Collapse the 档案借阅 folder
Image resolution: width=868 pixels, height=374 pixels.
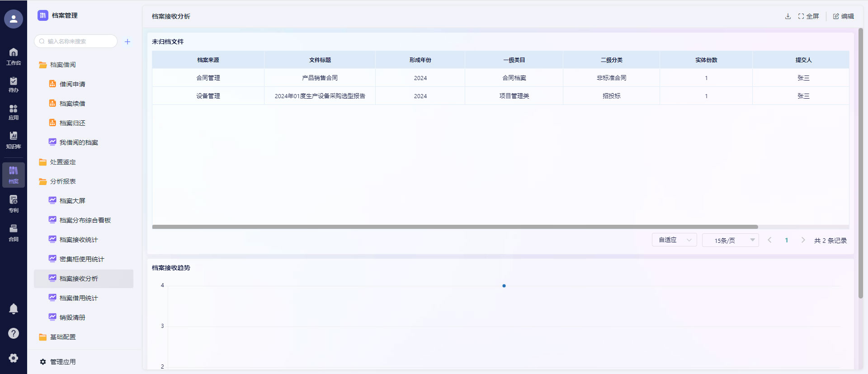63,65
